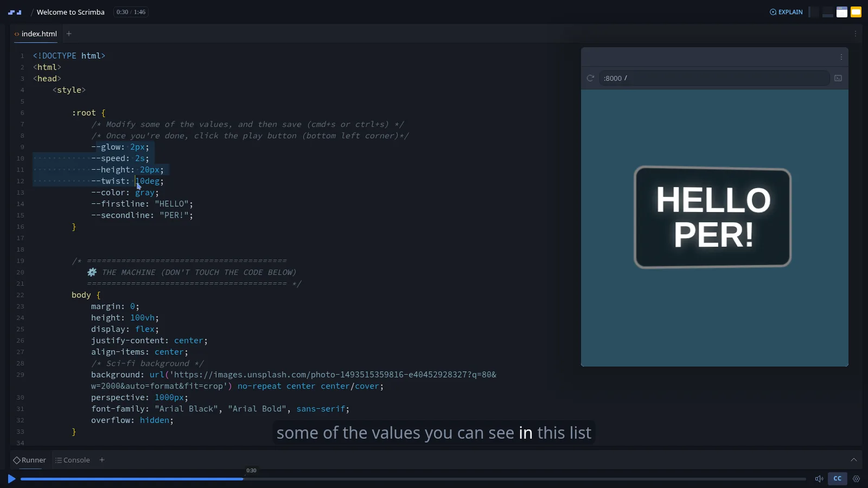868x488 pixels.
Task: Play the scrim with the play button
Action: click(x=11, y=479)
